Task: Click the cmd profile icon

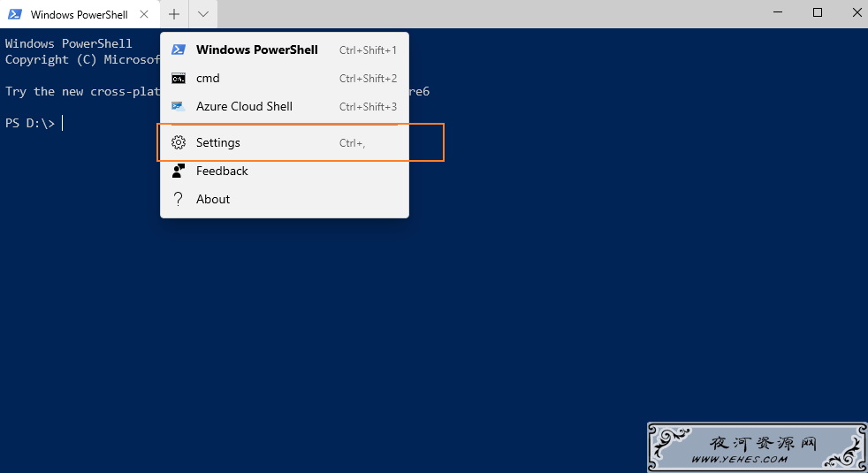Action: point(179,78)
